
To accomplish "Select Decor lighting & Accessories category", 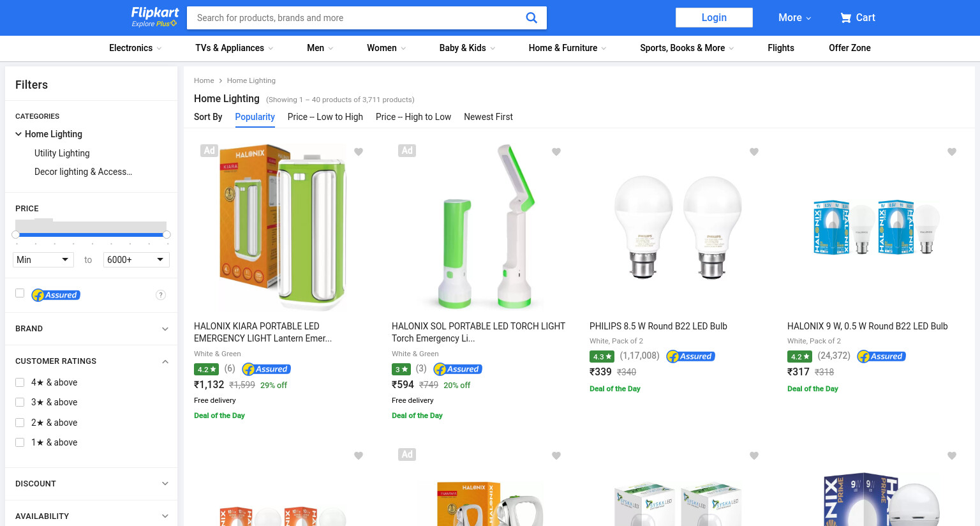I will point(84,172).
